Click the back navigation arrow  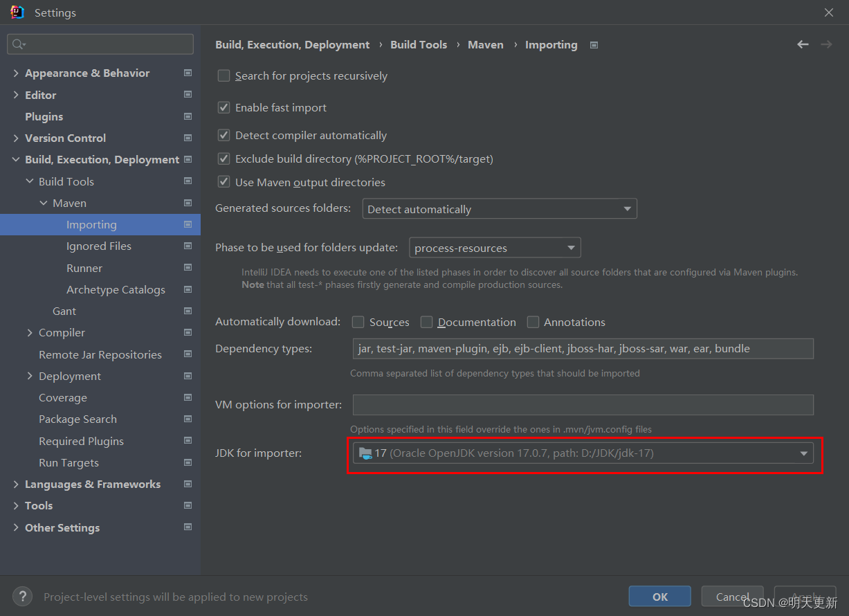803,44
